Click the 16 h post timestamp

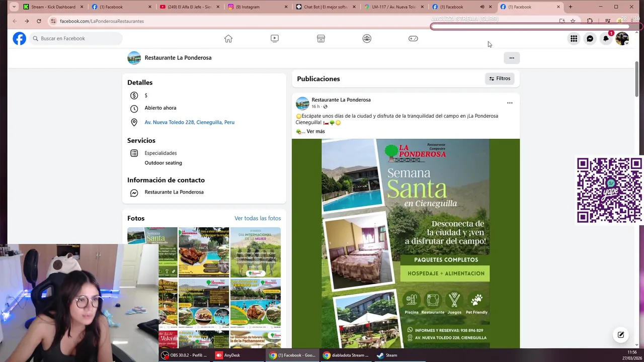[x=315, y=107]
